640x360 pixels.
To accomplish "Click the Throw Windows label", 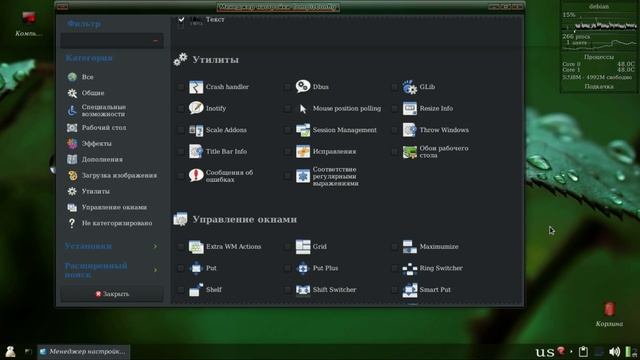I will tap(444, 130).
